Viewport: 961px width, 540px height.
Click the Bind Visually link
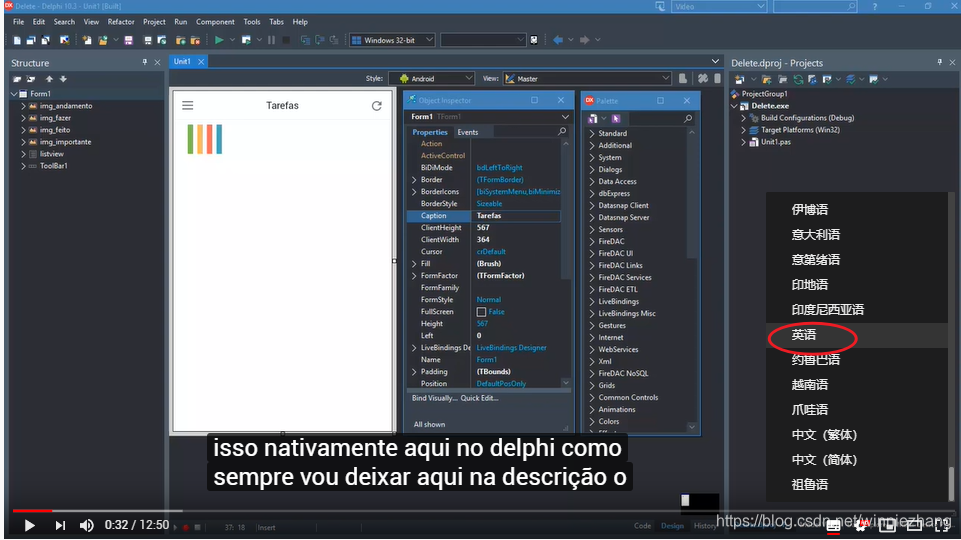(435, 398)
